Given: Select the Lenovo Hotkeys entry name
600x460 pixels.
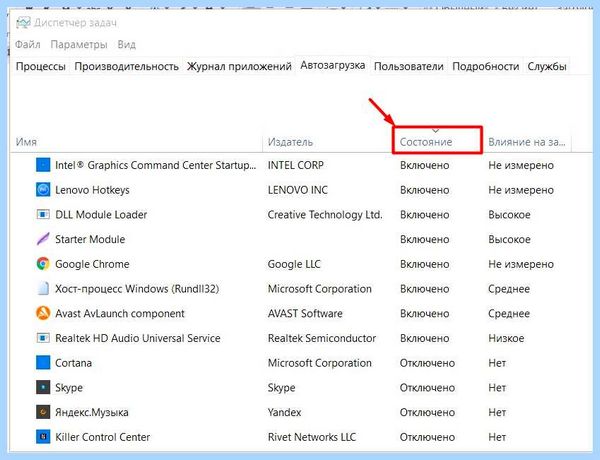Looking at the screenshot, I should (x=92, y=190).
